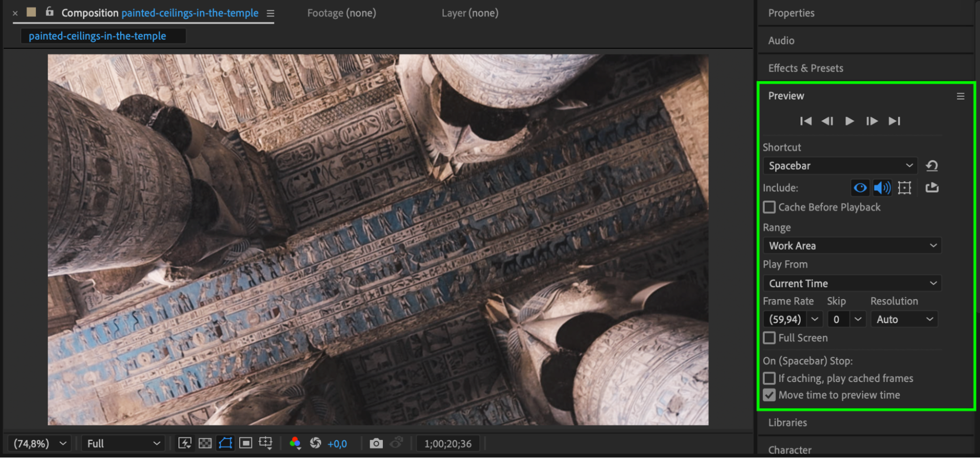Uncheck Move time to preview time
The width and height of the screenshot is (980, 458).
[770, 395]
